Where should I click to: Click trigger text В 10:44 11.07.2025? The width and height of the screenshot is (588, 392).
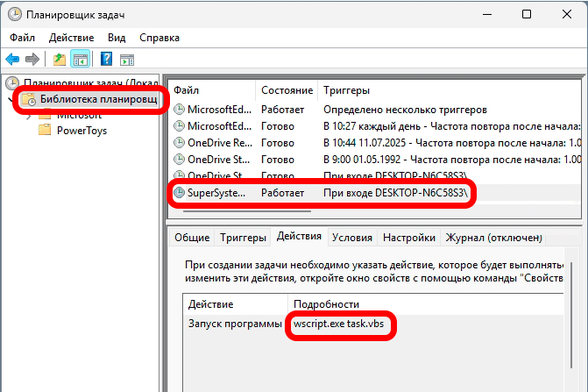pos(365,143)
